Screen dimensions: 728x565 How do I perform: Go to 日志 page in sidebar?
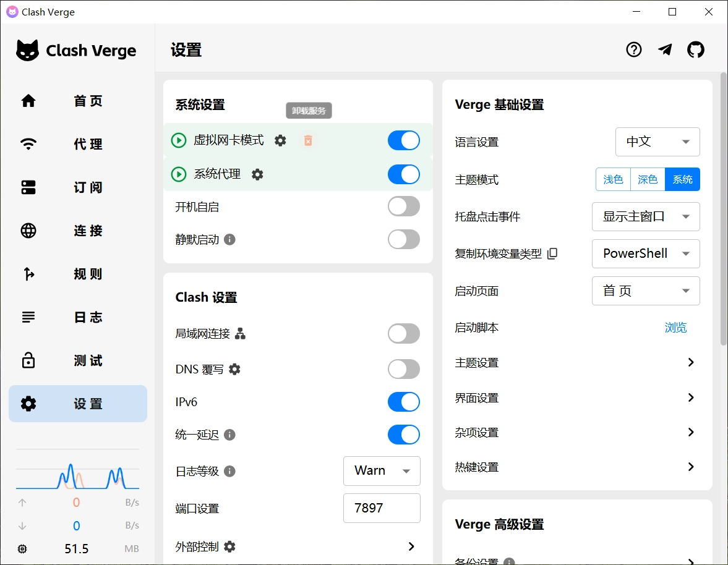pyautogui.click(x=78, y=317)
